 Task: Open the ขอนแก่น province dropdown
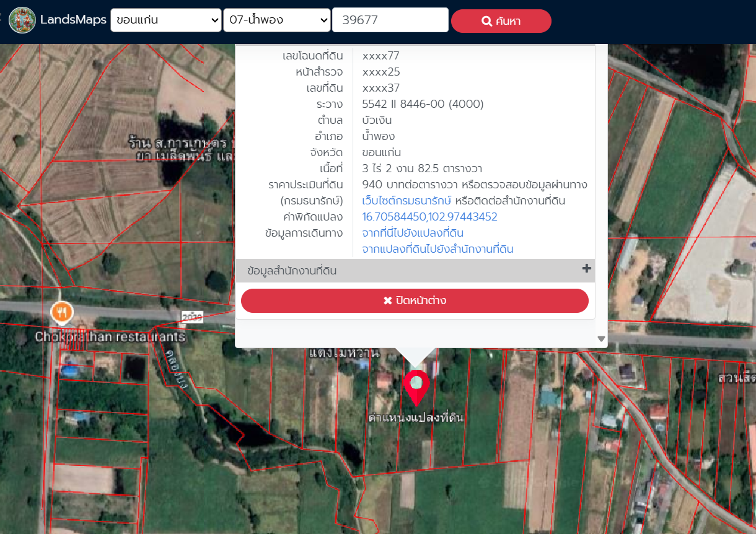coord(165,20)
